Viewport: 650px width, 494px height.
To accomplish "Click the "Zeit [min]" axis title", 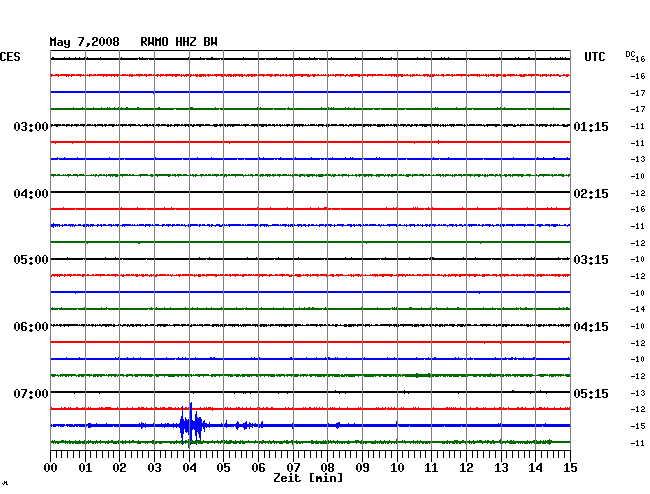I will pyautogui.click(x=308, y=478).
